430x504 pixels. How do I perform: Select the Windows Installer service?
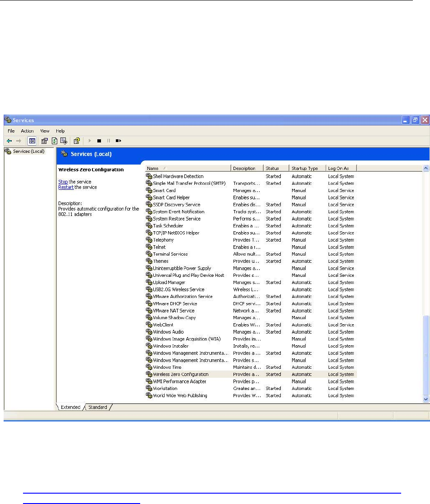(x=251, y=346)
